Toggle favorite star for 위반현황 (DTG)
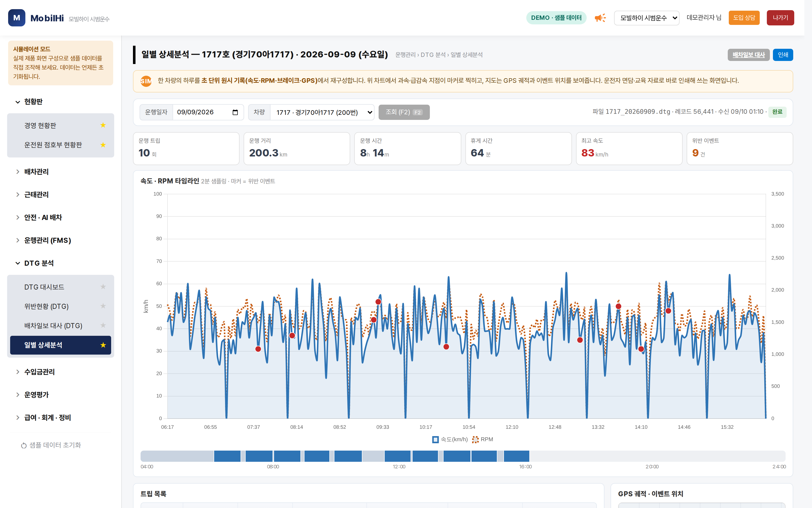 pyautogui.click(x=103, y=306)
